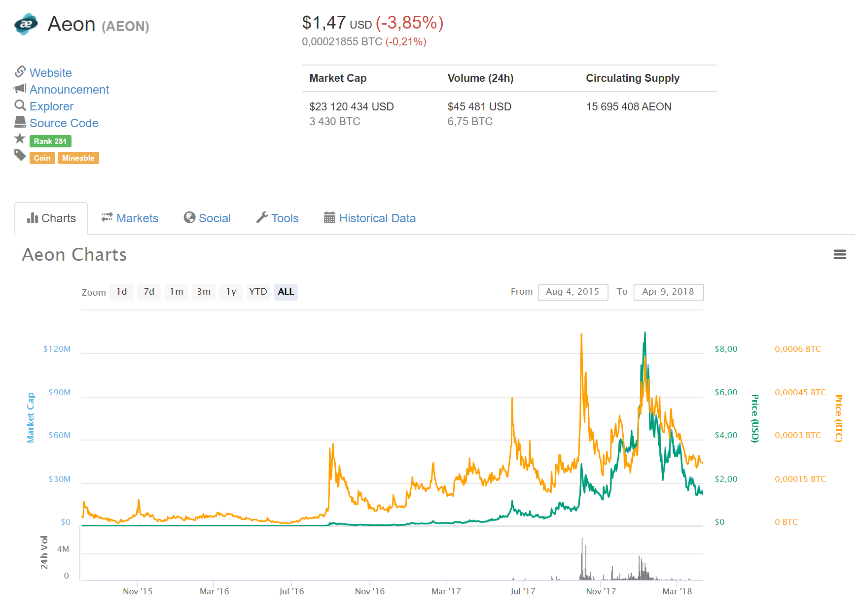The height and width of the screenshot is (616, 858).
Task: Open the chart context hamburger menu
Action: pos(840,254)
